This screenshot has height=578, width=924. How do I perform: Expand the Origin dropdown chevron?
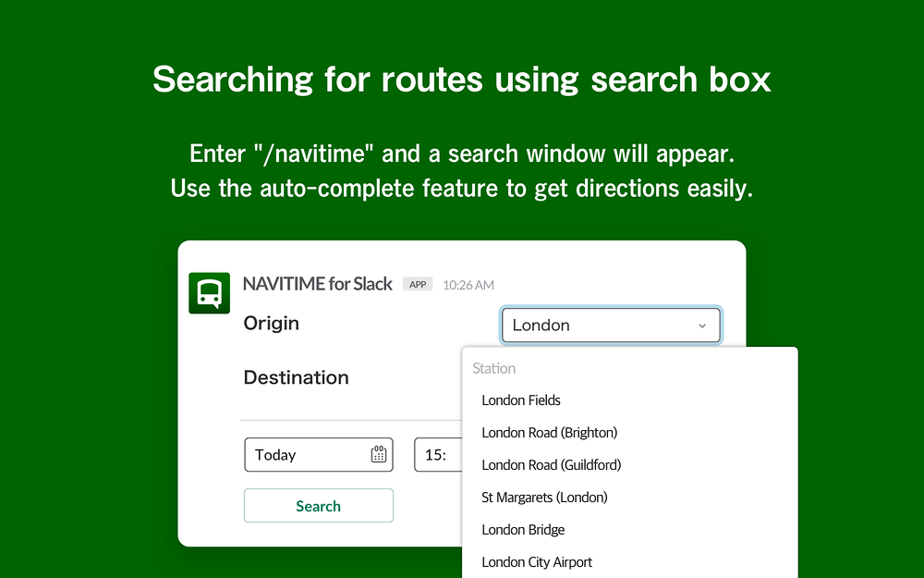coord(702,326)
